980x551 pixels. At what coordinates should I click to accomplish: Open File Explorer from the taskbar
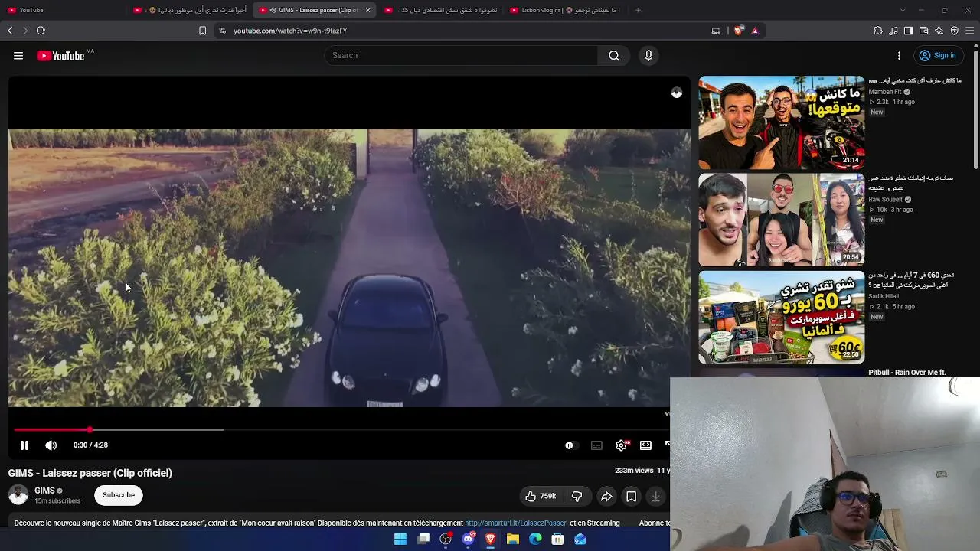(x=513, y=539)
